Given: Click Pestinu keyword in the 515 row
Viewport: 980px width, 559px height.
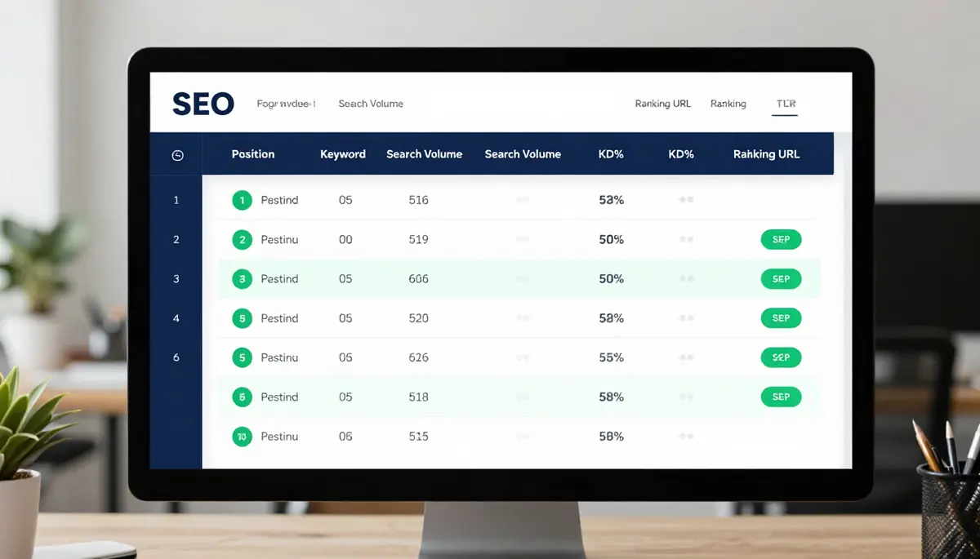Looking at the screenshot, I should click(x=279, y=437).
